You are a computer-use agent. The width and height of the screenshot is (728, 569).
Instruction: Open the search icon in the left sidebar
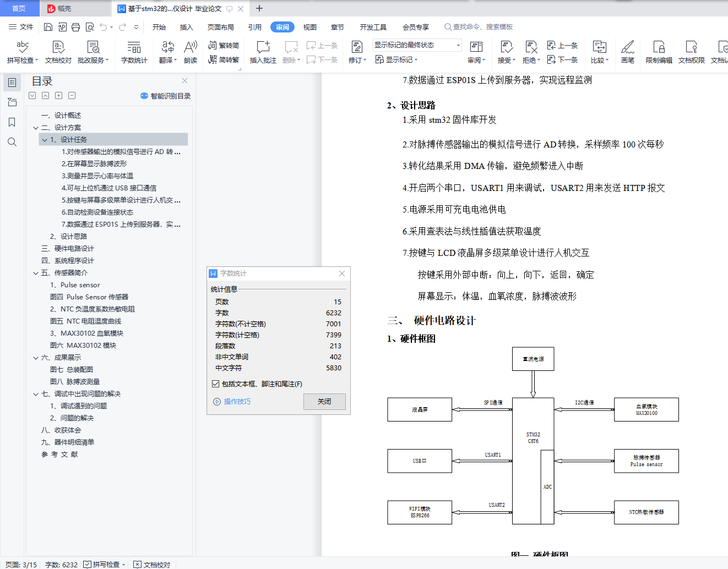[12, 142]
